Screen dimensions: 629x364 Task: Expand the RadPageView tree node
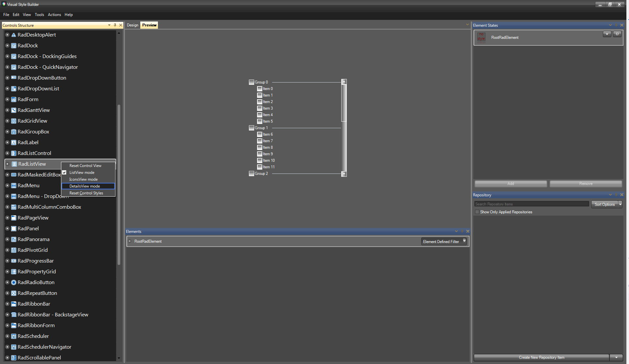[7, 218]
